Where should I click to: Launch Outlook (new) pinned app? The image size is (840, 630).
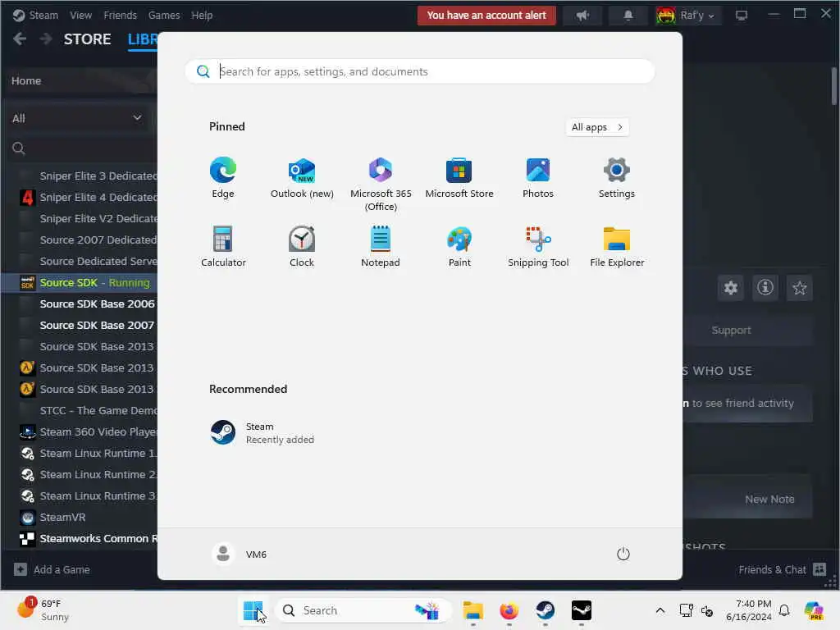[x=302, y=178]
